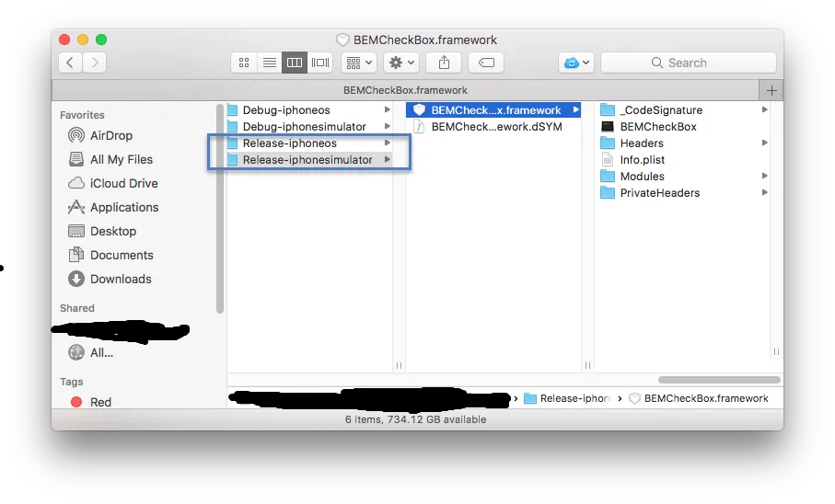The width and height of the screenshot is (835, 504).
Task: Click the sidebar vertical scrollbar
Action: 220,209
